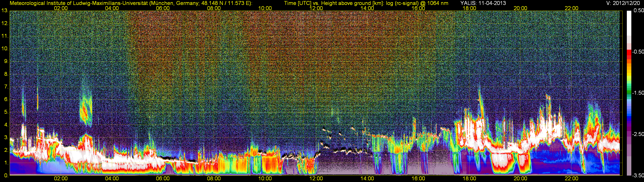
Task: Click the '0.' height axis label
Action: click(x=6, y=176)
